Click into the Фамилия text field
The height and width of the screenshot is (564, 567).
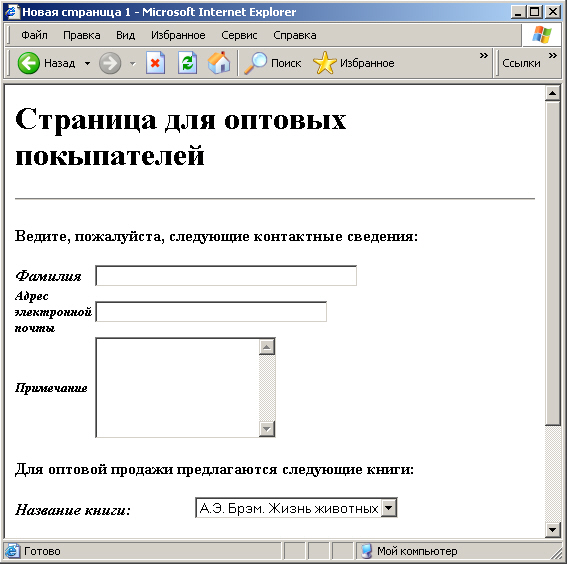226,276
